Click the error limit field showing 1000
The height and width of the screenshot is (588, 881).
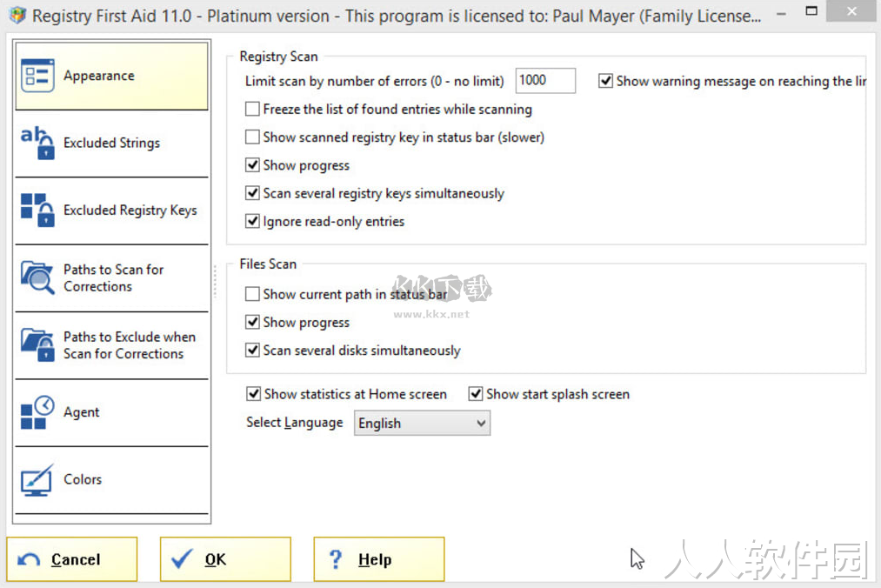[x=545, y=80]
